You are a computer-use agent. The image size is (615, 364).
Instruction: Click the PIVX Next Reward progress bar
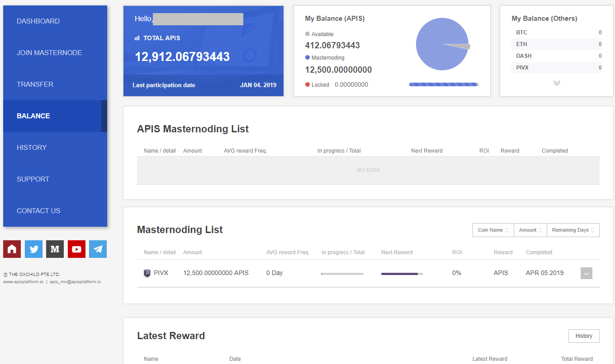coord(402,274)
